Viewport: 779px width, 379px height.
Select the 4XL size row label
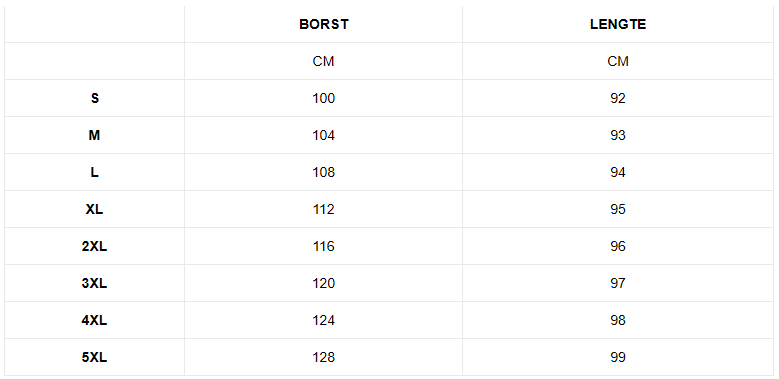pos(94,320)
